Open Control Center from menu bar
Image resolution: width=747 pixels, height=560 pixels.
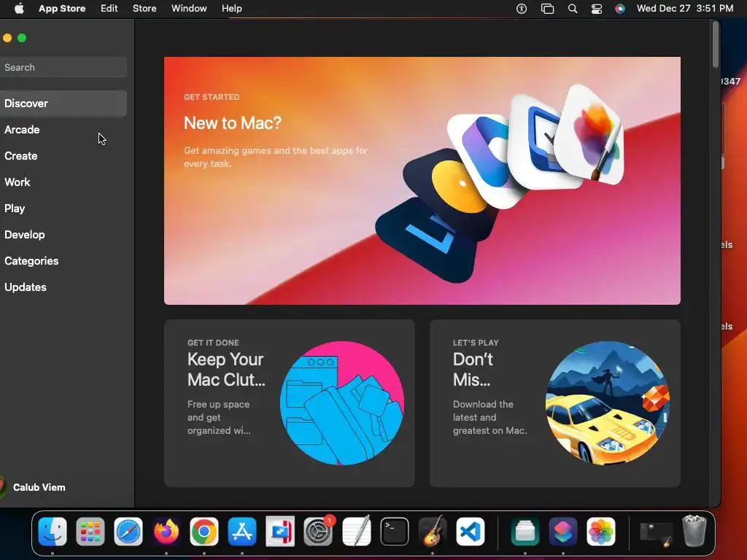click(597, 9)
